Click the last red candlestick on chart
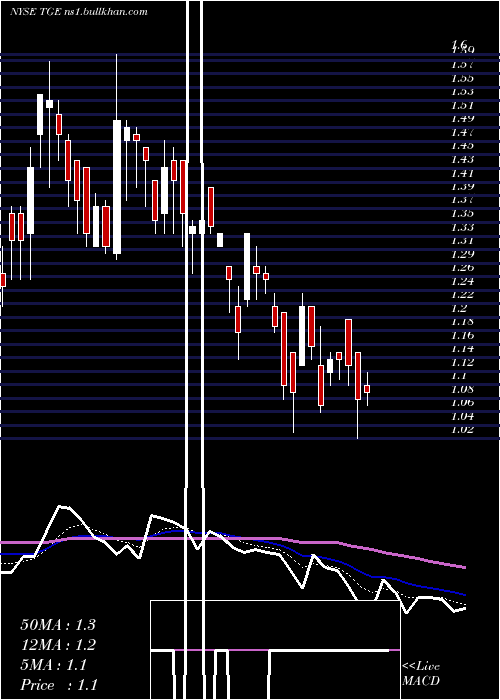The height and width of the screenshot is (700, 500). [367, 389]
